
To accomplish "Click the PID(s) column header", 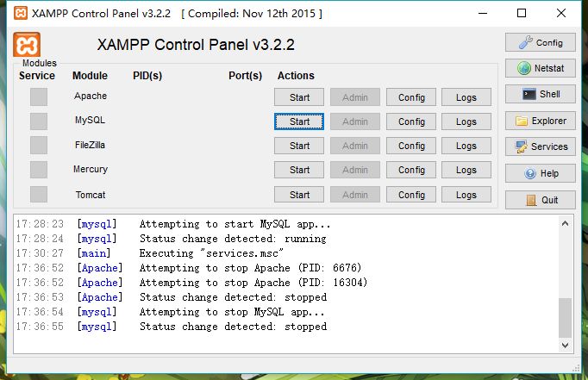I will [147, 76].
